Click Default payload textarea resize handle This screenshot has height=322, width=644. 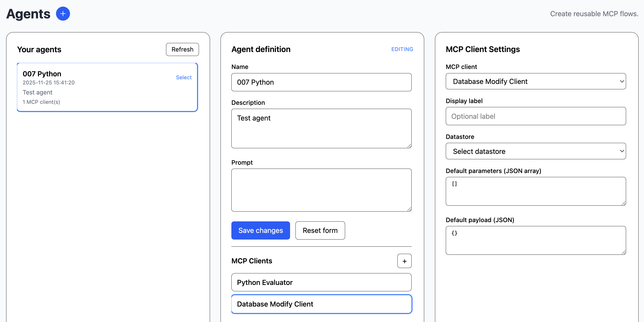point(624,252)
